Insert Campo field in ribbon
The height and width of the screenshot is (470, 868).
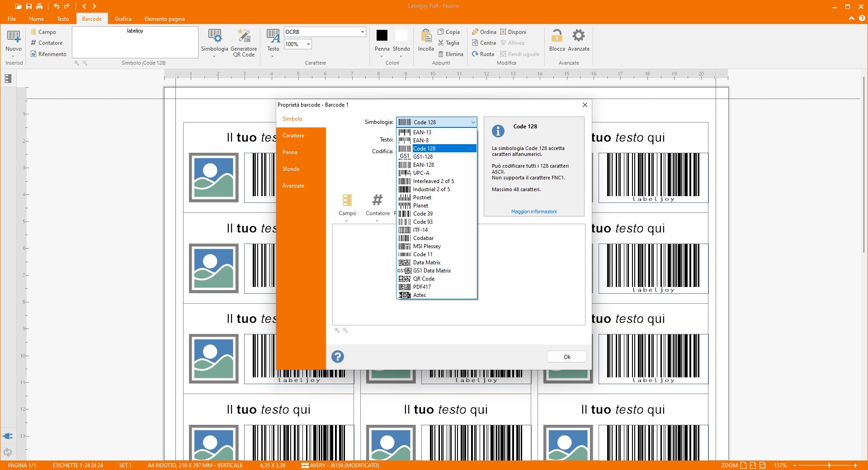click(43, 32)
